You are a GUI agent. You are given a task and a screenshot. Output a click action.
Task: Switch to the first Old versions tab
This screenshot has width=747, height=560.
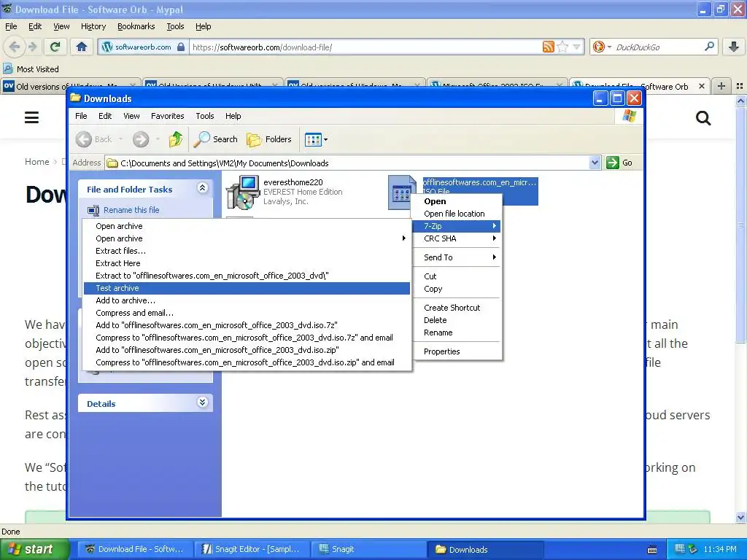click(x=66, y=86)
